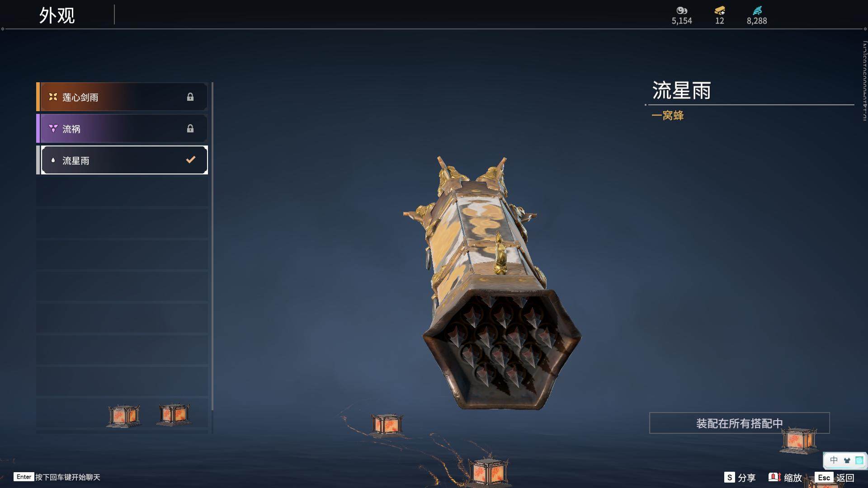Screen dimensions: 868x488
Task: Select the 流祸 appearance entry
Action: tap(122, 128)
